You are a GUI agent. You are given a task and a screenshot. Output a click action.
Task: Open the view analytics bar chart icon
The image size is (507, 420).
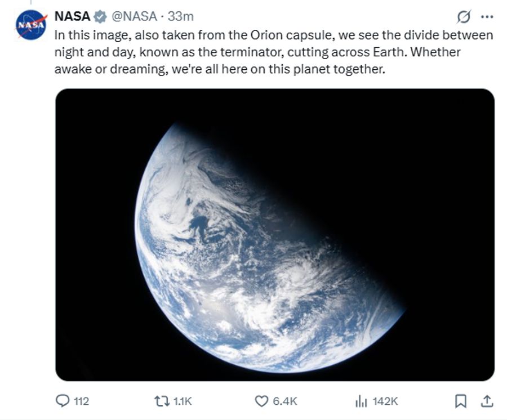tap(361, 401)
